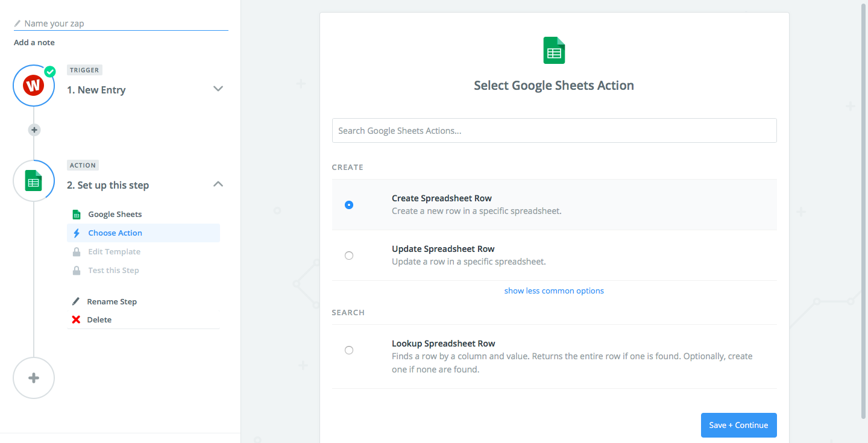This screenshot has width=868, height=443.
Task: Click the green trigger-complete checkmark badge
Action: tap(50, 72)
